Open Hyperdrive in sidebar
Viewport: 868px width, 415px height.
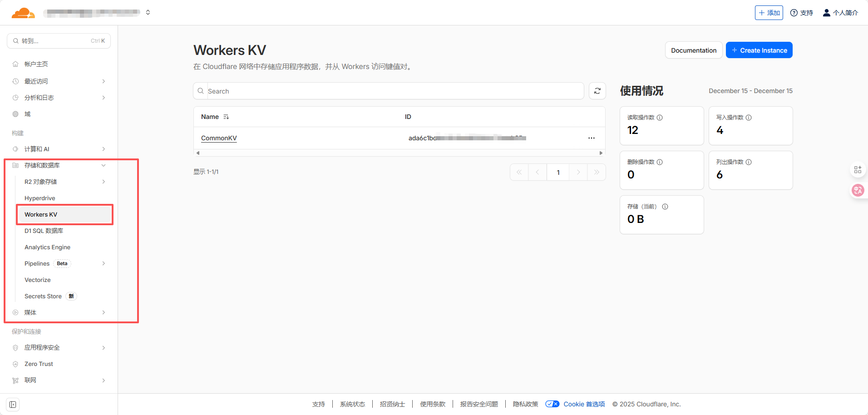click(x=40, y=198)
